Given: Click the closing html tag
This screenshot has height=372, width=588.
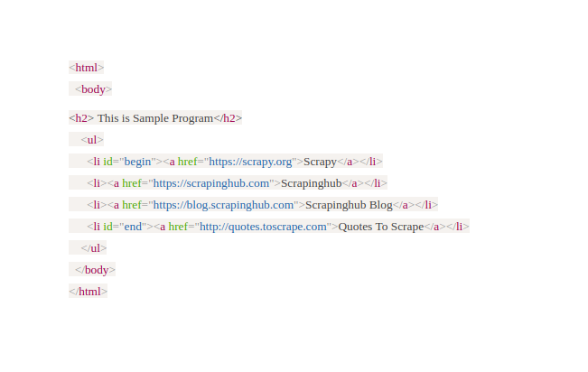Looking at the screenshot, I should (89, 292).
